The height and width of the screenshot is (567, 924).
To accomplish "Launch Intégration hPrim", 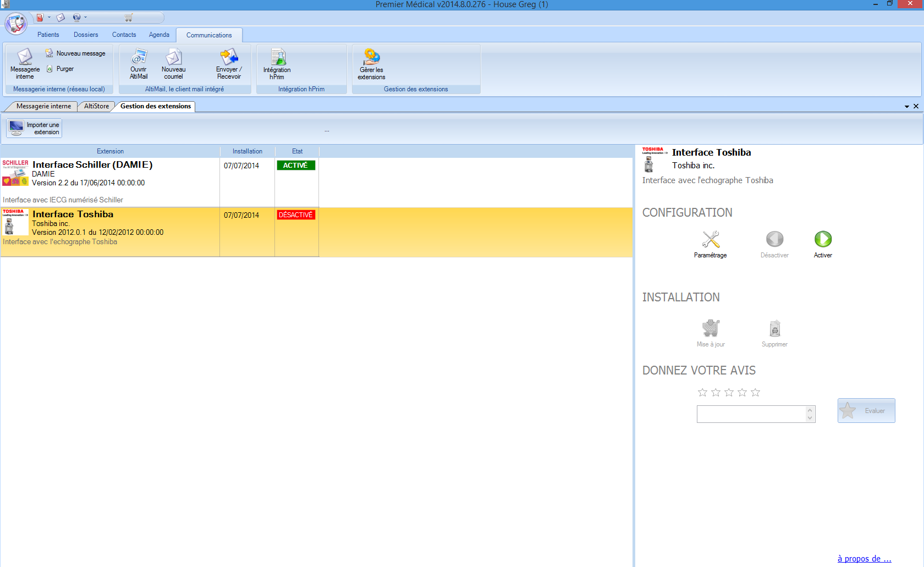I will click(277, 64).
